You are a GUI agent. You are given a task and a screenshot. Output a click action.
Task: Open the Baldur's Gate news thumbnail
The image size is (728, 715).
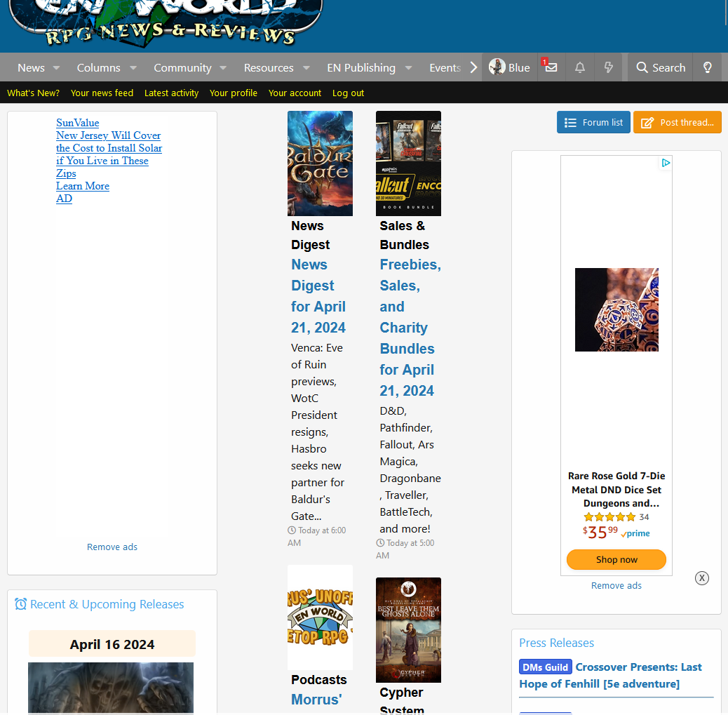click(320, 163)
